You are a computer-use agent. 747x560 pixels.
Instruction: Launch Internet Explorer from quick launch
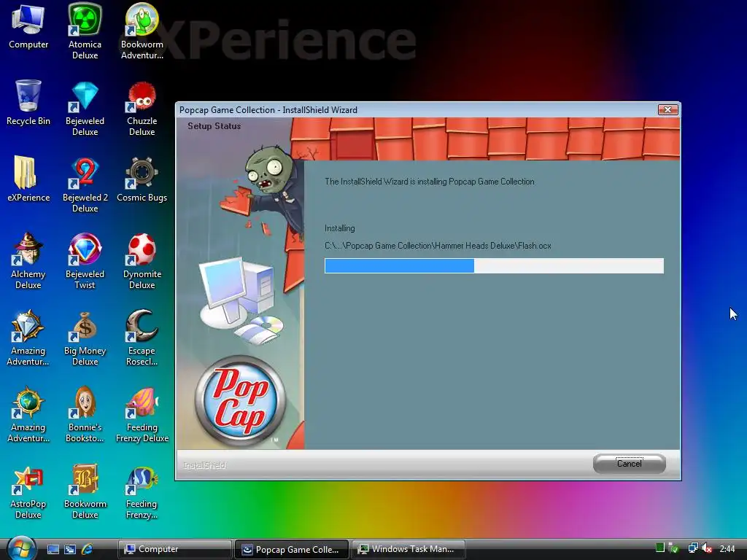[x=87, y=549]
